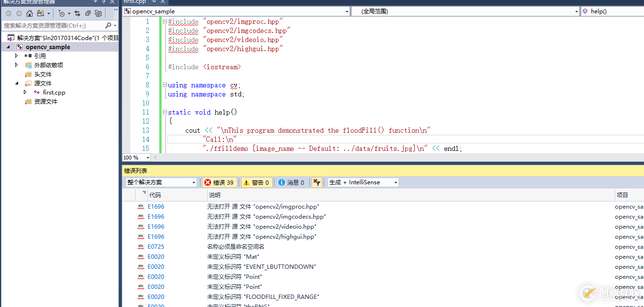This screenshot has height=307, width=644.
Task: Pin the Solution Explorer panel with pushpin
Action: point(104,2)
